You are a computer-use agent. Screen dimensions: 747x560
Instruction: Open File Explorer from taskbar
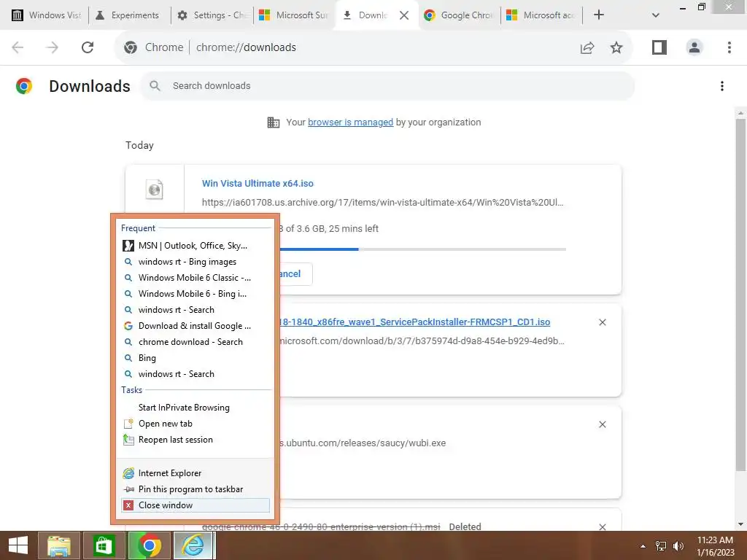point(59,545)
